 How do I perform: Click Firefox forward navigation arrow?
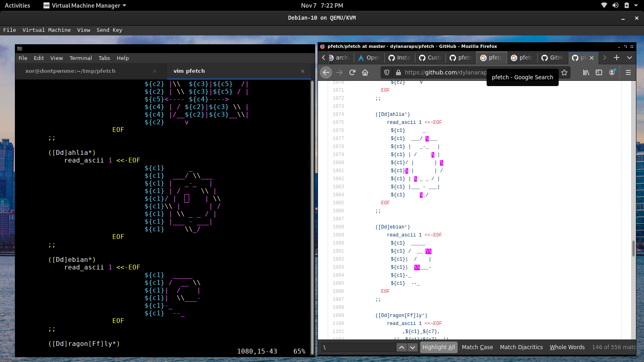point(339,72)
